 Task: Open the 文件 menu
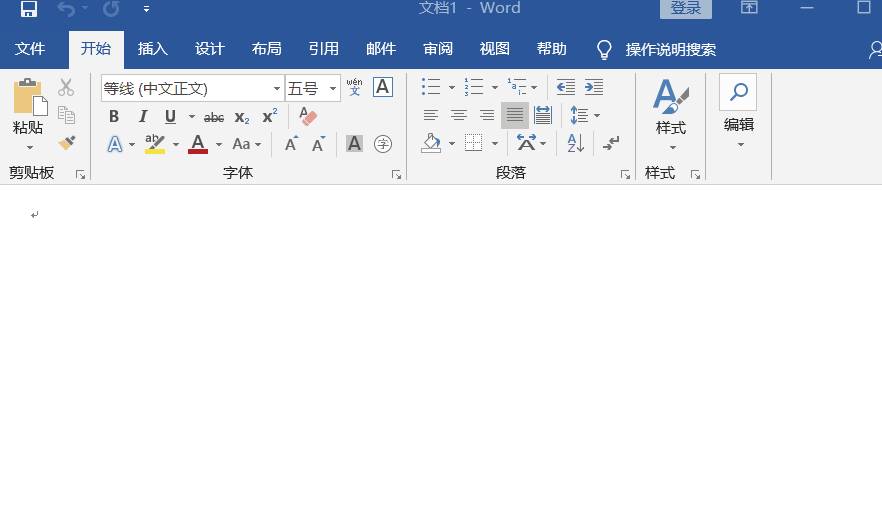pyautogui.click(x=30, y=49)
